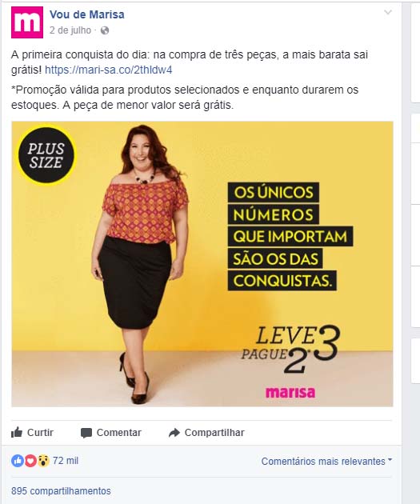
Task: Click the "Comentar" text label
Action: point(119,433)
